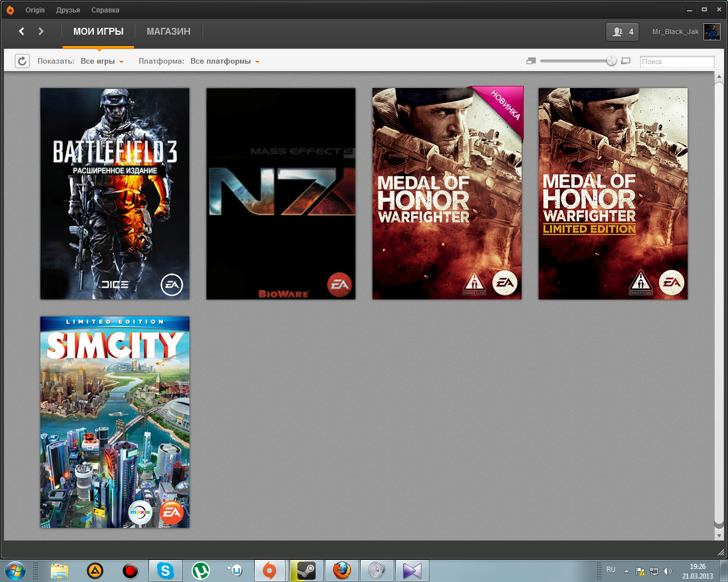Open the Друзья menu
Screen dimensions: 728x582
click(68, 10)
